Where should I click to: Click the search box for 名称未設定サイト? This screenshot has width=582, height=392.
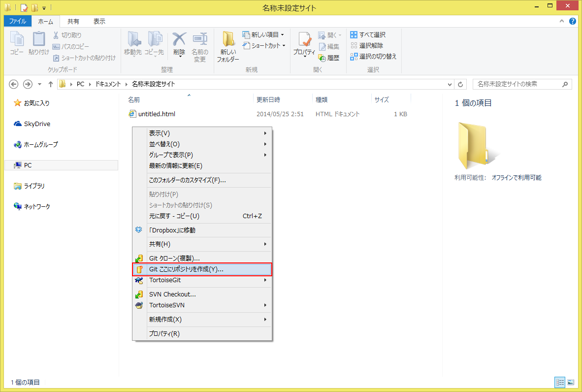(517, 84)
